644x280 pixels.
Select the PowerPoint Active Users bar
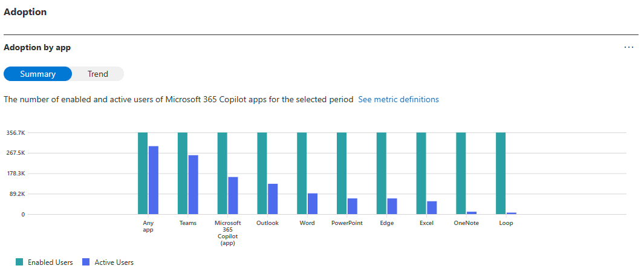click(352, 206)
